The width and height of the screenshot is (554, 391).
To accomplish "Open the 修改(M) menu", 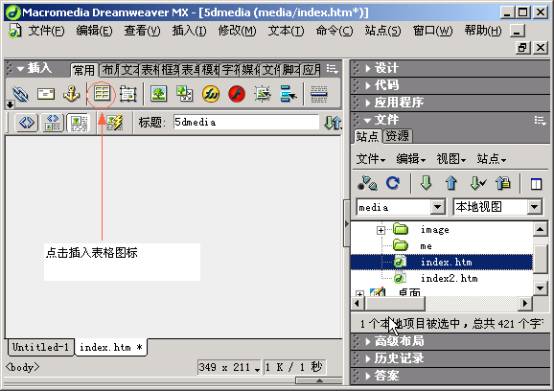I will 237,31.
